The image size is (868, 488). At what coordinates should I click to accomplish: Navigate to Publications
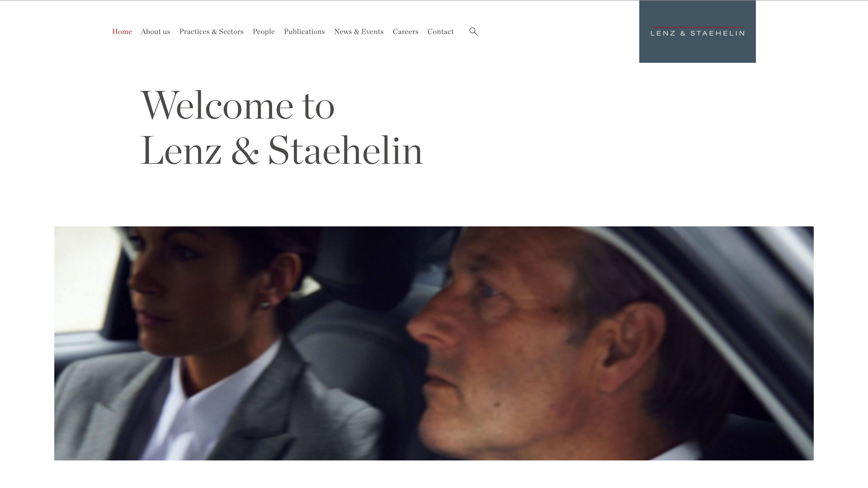tap(304, 32)
